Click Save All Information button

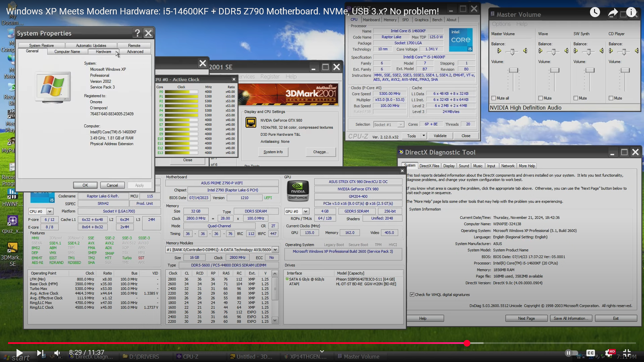[571, 318]
